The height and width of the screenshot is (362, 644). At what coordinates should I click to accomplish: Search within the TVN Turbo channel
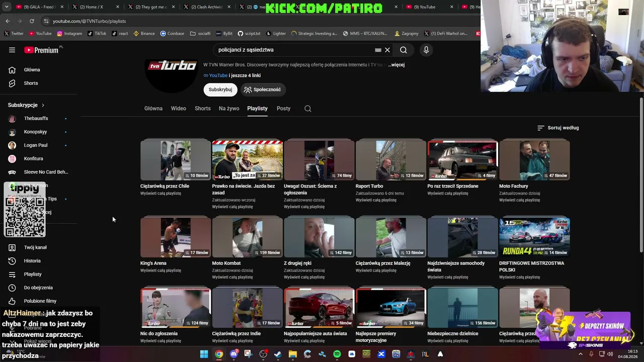[308, 109]
